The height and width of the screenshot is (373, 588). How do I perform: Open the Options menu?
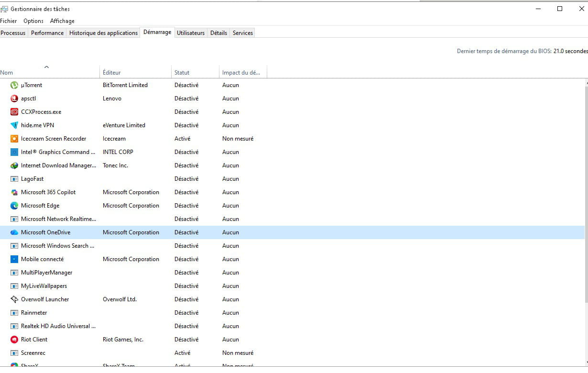tap(33, 21)
